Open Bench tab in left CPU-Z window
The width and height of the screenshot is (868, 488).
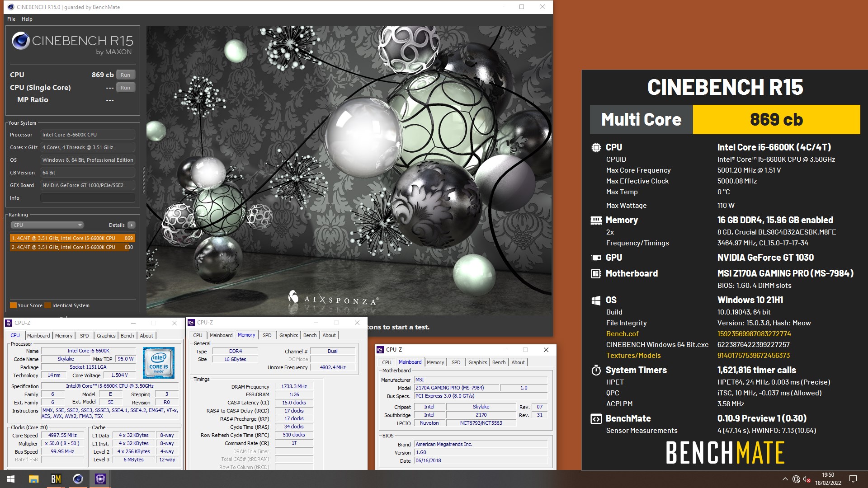(127, 336)
